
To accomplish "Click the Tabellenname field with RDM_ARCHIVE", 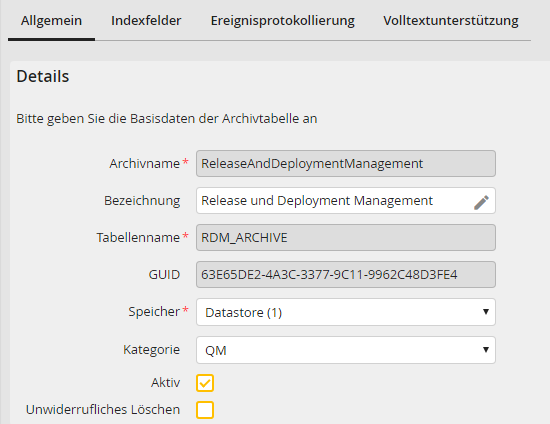I will (x=346, y=237).
